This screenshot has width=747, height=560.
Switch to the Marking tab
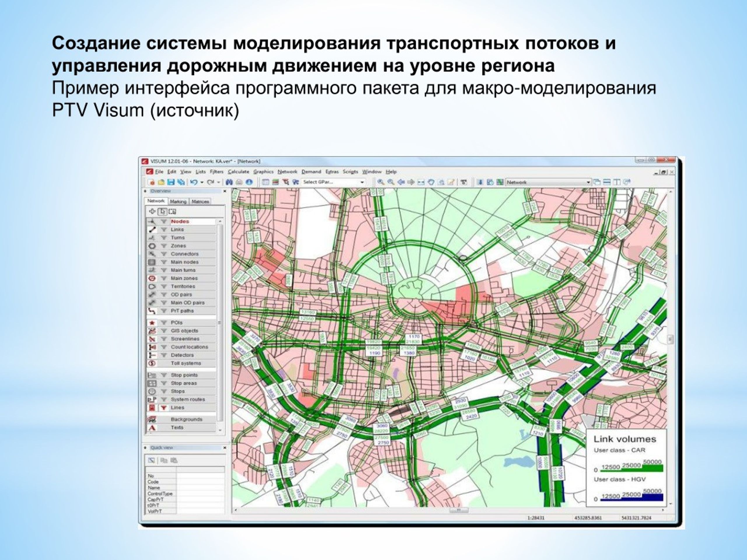coord(178,202)
